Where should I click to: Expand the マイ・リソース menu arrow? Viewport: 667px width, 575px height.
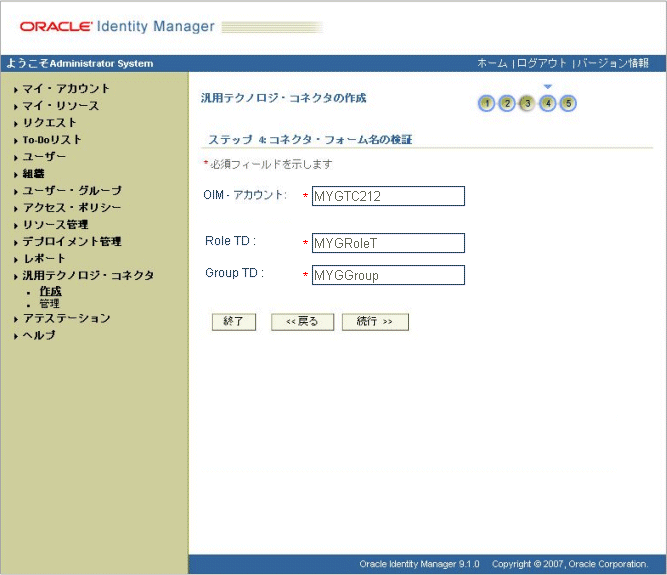[x=16, y=107]
